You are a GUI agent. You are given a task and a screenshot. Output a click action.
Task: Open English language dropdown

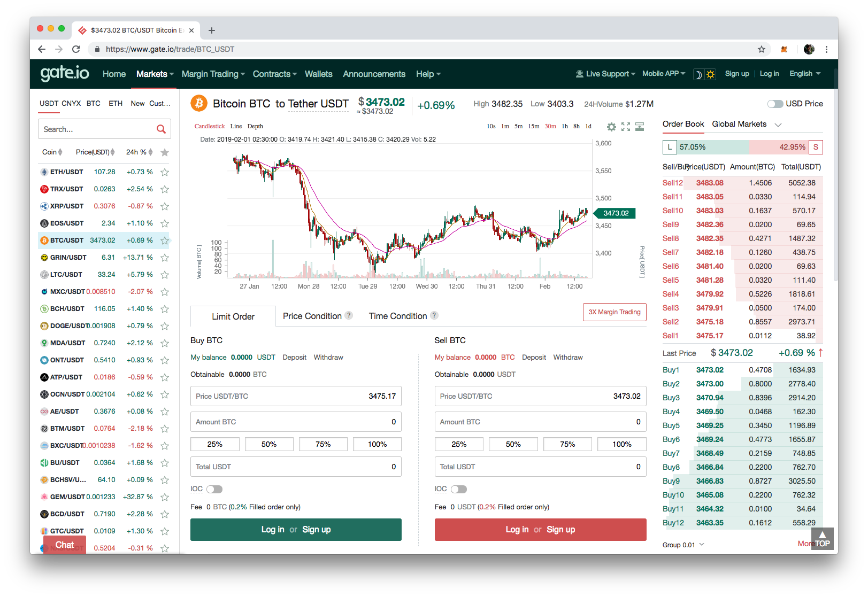[x=805, y=74]
